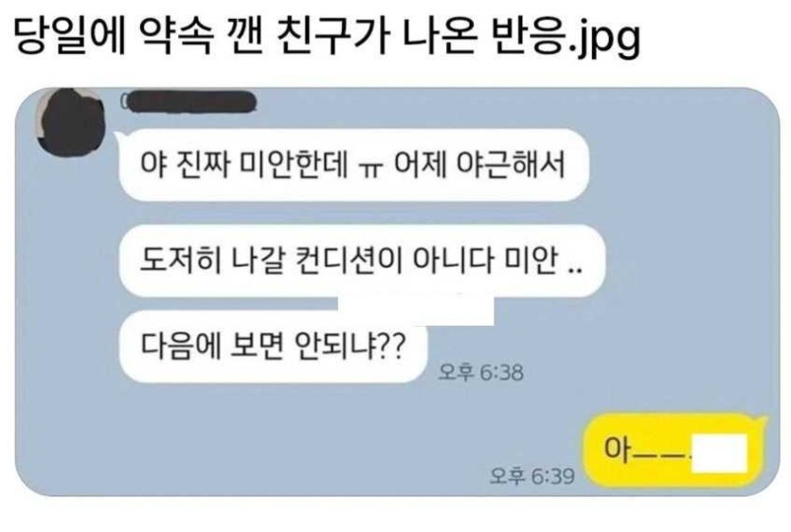Click the headline 당일에 약속 깬 친구가 나온 반응.jpg
791x532 pixels.
[327, 37]
